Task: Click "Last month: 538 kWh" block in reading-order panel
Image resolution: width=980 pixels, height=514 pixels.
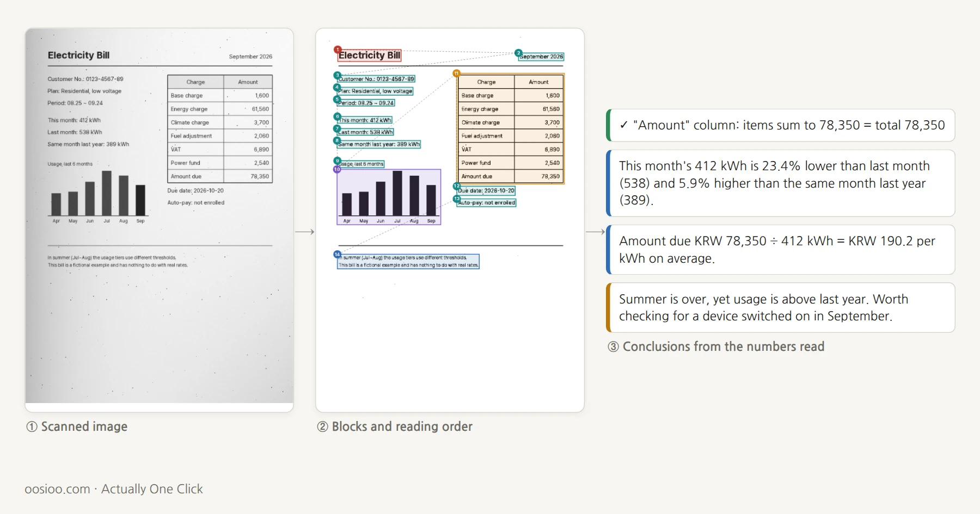Action: 365,132
